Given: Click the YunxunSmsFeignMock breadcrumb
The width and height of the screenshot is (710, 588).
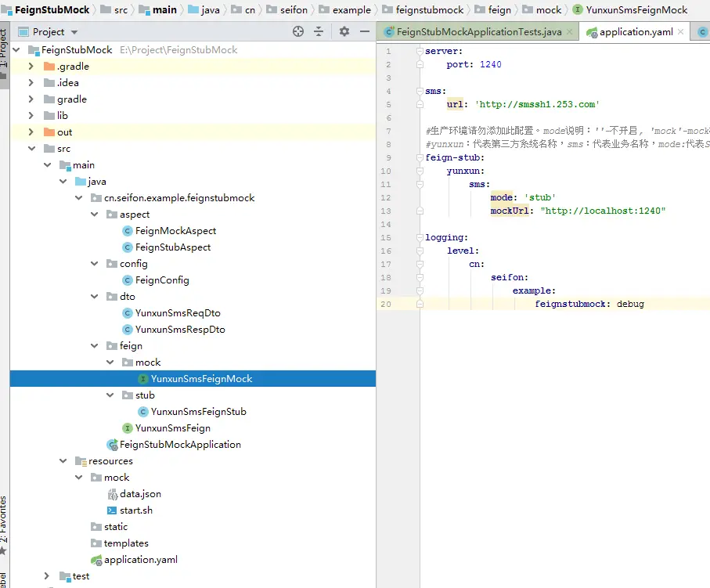Looking at the screenshot, I should (630, 10).
